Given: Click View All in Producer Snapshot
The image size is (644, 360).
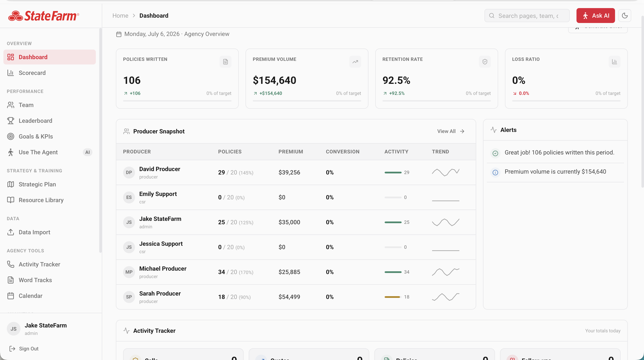Looking at the screenshot, I should (x=451, y=131).
